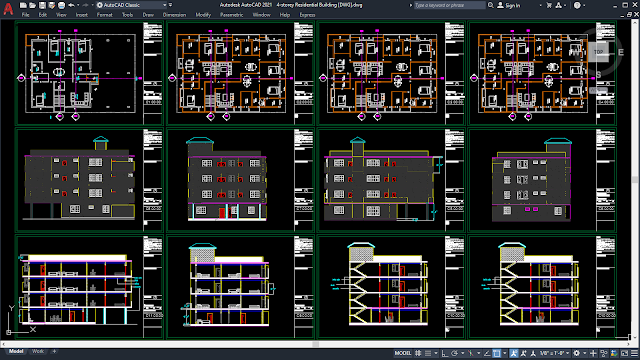Switch to the Model tab

[x=16, y=351]
